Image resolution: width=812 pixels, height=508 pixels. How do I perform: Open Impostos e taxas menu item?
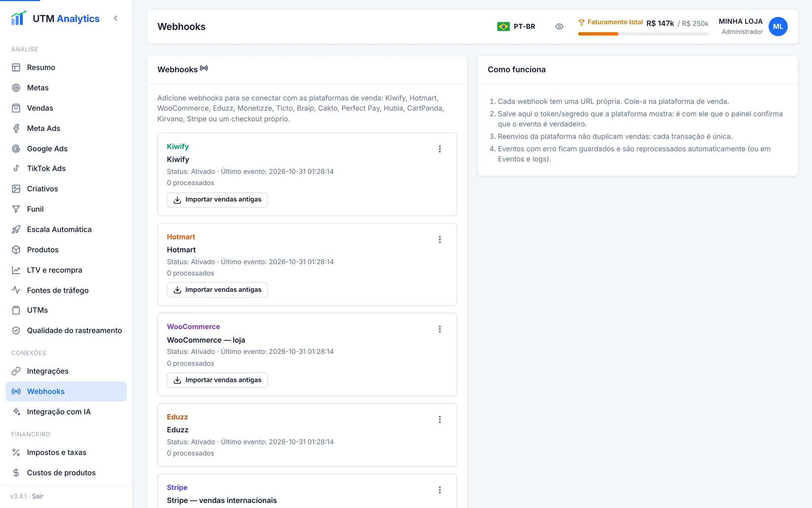point(66,452)
